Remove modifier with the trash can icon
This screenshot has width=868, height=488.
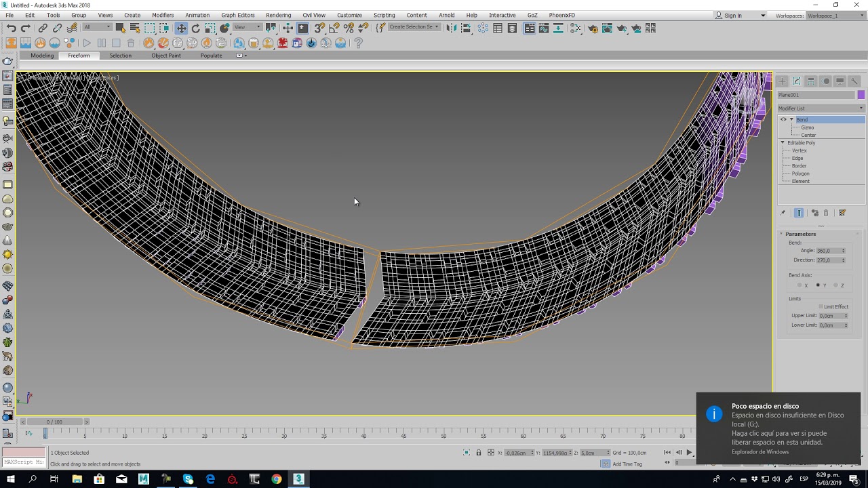tap(826, 213)
